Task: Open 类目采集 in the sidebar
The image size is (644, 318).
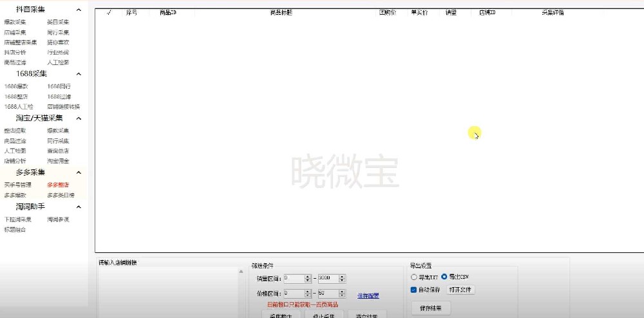Action: click(59, 22)
